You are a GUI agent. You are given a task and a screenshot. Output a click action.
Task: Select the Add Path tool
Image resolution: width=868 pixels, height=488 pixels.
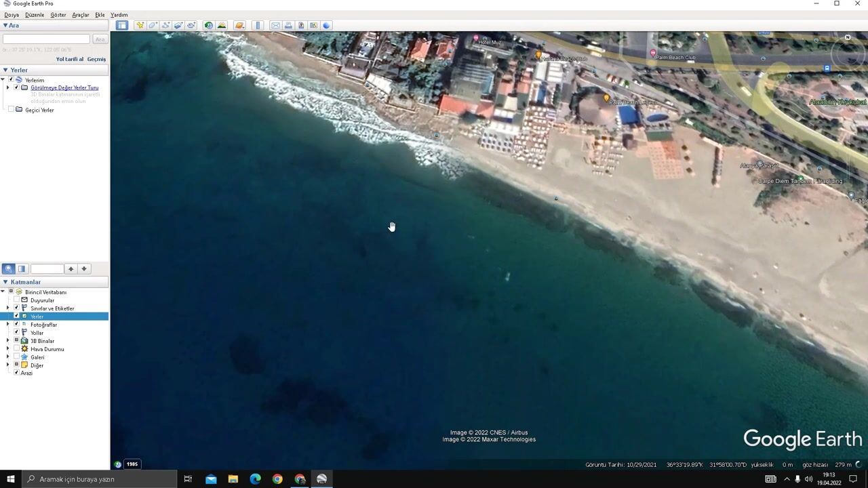(165, 26)
